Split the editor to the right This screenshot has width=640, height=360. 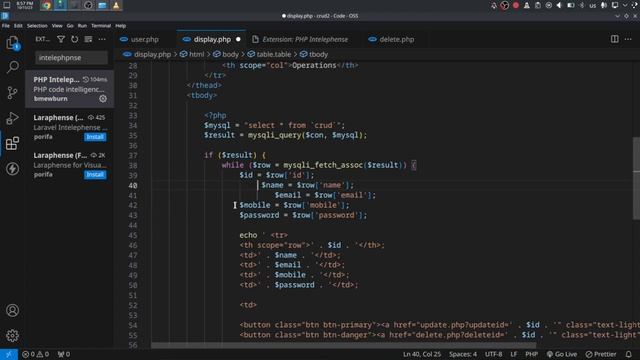[614, 39]
